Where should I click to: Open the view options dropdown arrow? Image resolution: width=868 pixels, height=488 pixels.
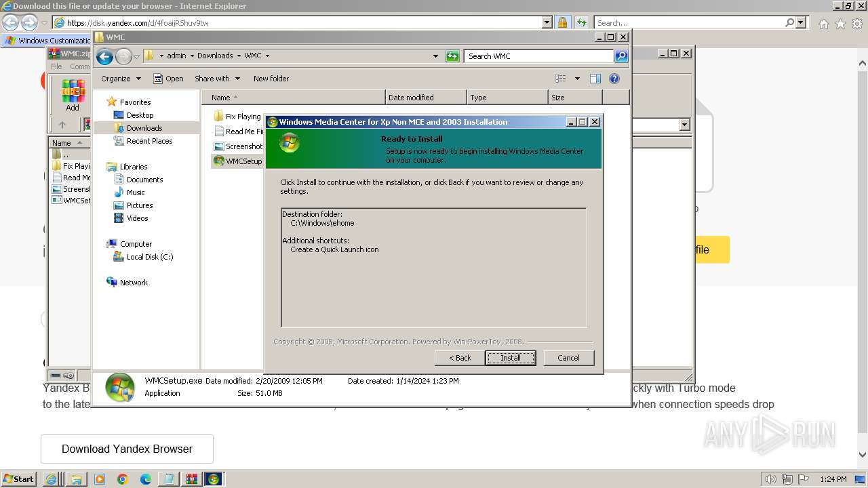(x=577, y=79)
